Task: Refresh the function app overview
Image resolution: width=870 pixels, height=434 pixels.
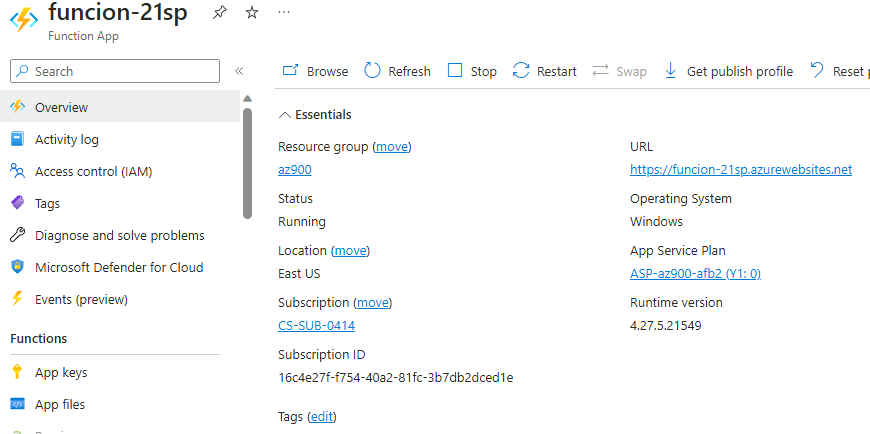Action: point(397,71)
